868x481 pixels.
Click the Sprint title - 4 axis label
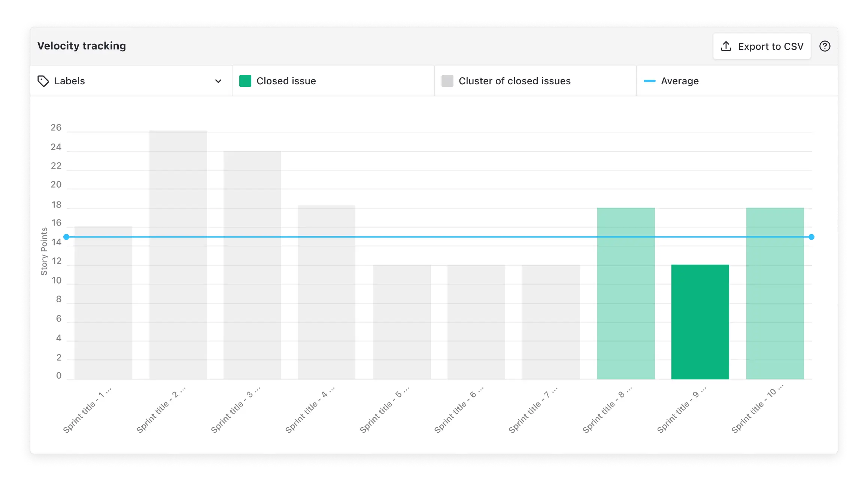310,410
